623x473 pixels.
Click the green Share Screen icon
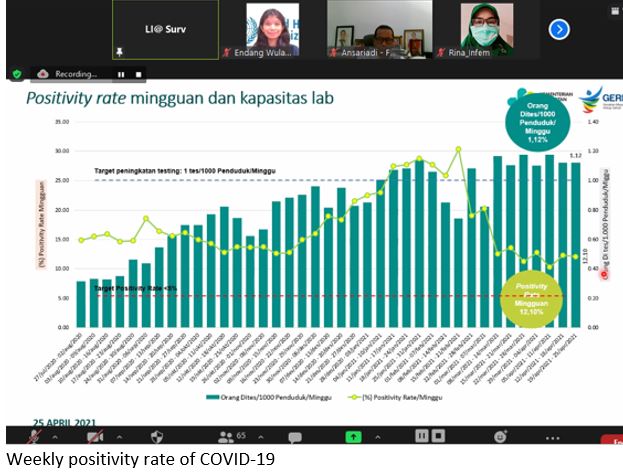353,436
